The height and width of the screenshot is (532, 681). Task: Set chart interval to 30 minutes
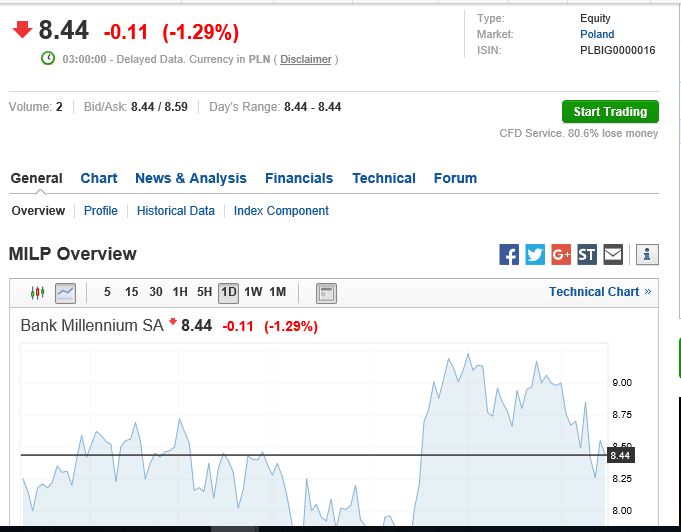pyautogui.click(x=156, y=292)
